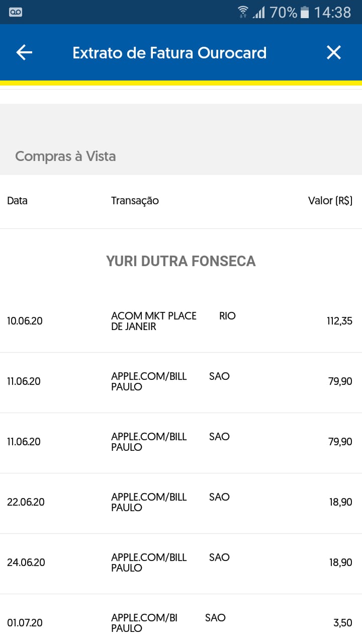362x644 pixels.
Task: Tap the Extrato de Fatura Ourocard title
Action: click(x=169, y=53)
